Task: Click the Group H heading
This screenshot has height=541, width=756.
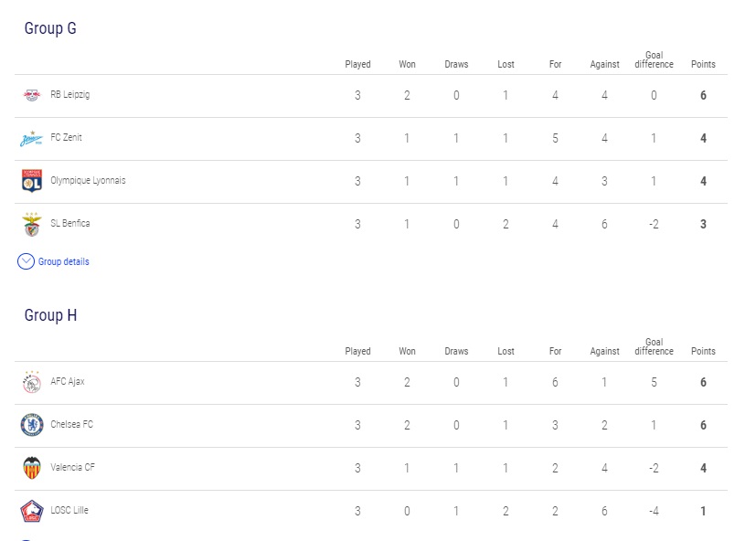Action: [x=50, y=315]
